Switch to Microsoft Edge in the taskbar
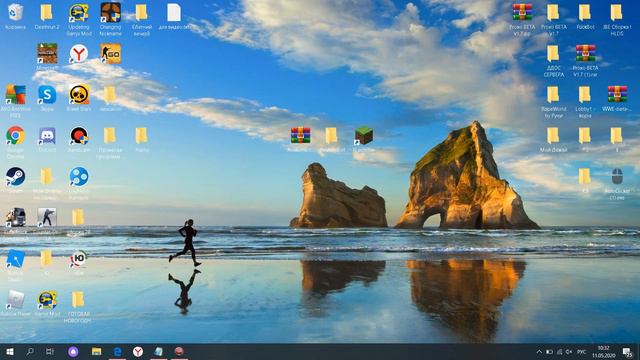This screenshot has width=640, height=360. 118,351
